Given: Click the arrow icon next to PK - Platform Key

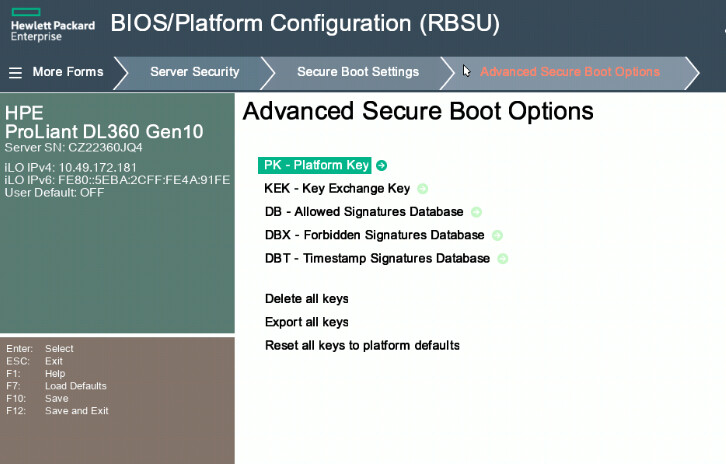Looking at the screenshot, I should (382, 166).
